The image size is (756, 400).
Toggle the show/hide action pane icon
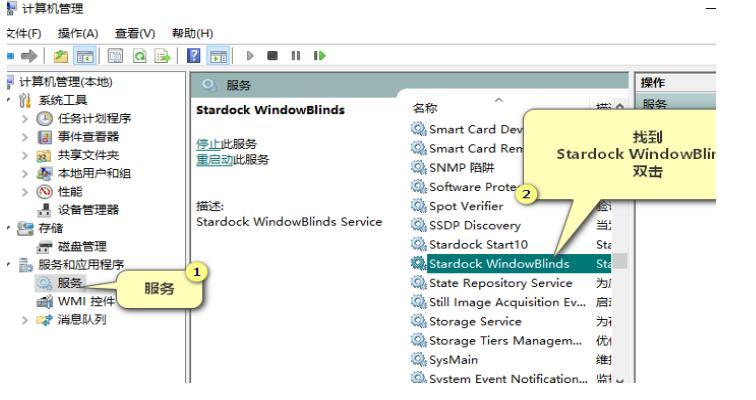coord(218,56)
